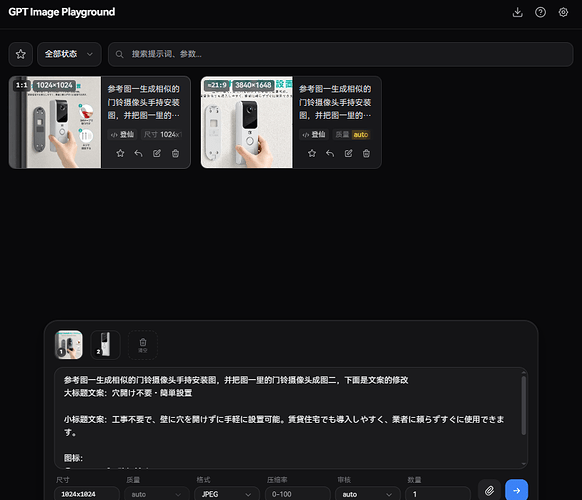Click the 质量 auto tag on second card
Image resolution: width=582 pixels, height=500 pixels.
[352, 134]
